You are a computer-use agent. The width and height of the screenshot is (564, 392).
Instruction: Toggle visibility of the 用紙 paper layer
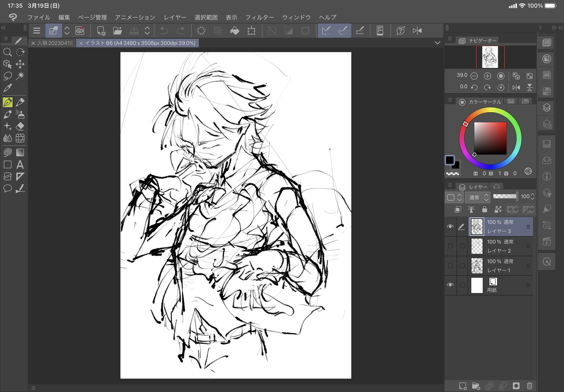point(450,285)
